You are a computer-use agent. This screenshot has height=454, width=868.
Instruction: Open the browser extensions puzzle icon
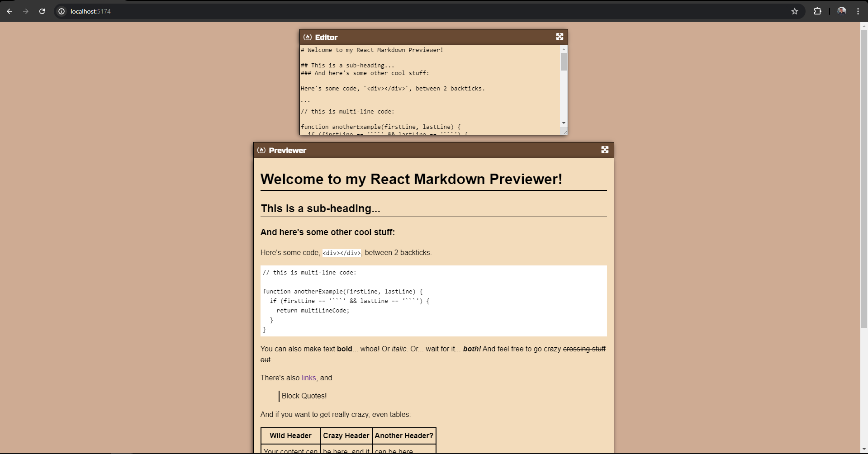point(817,11)
